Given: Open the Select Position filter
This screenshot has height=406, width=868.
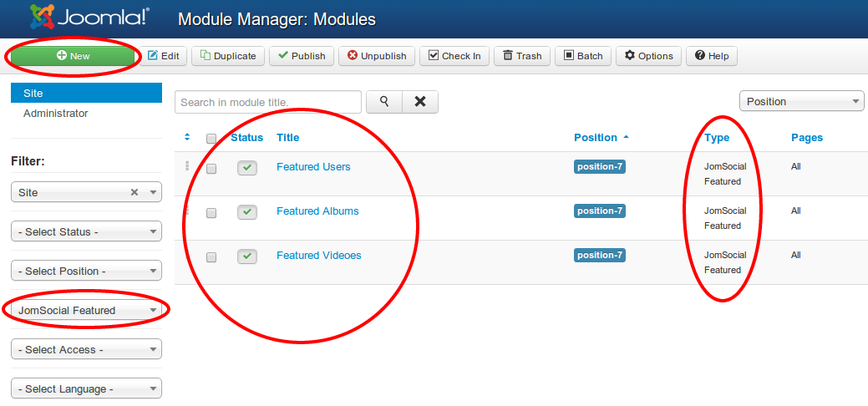Looking at the screenshot, I should pyautogui.click(x=86, y=271).
